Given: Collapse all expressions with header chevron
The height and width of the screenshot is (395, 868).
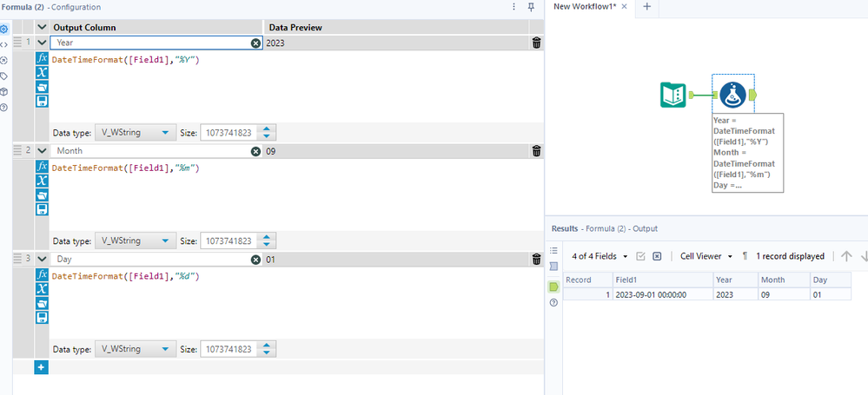Looking at the screenshot, I should tap(42, 27).
